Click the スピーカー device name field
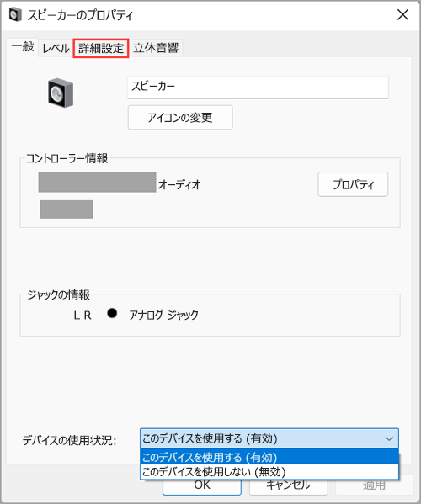 tap(258, 87)
